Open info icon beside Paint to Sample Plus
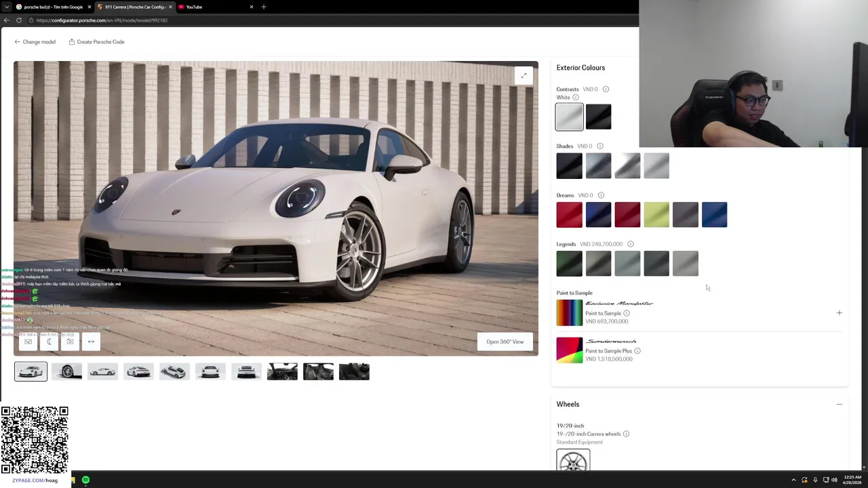 [x=637, y=351]
